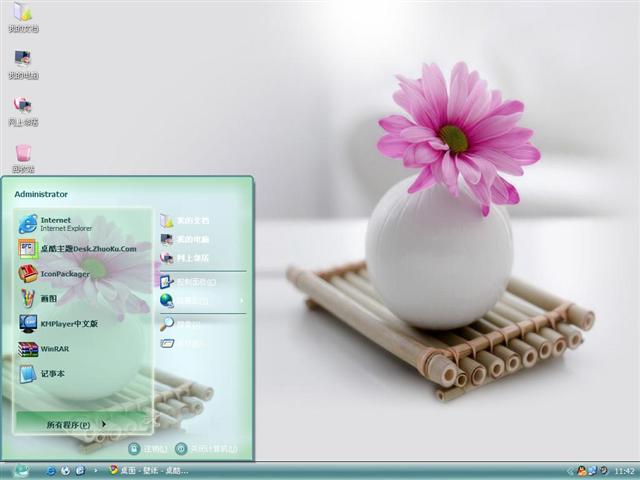Click the Start button on the taskbar

(21, 471)
